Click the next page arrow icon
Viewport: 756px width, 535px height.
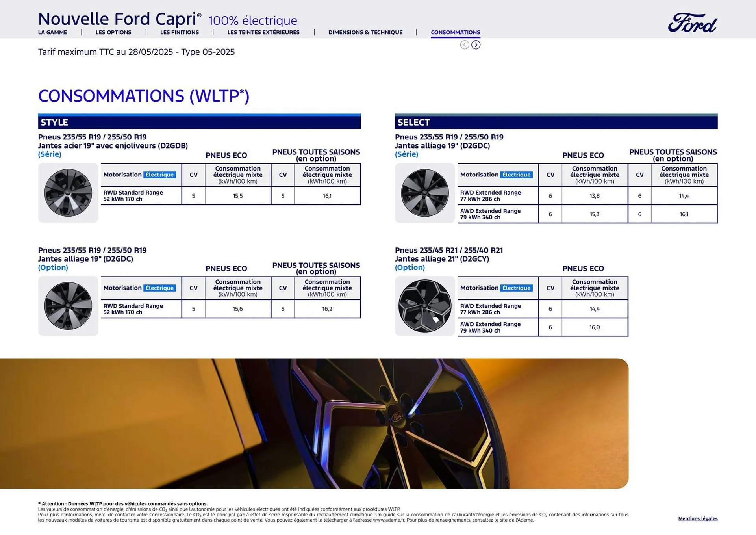[476, 45]
